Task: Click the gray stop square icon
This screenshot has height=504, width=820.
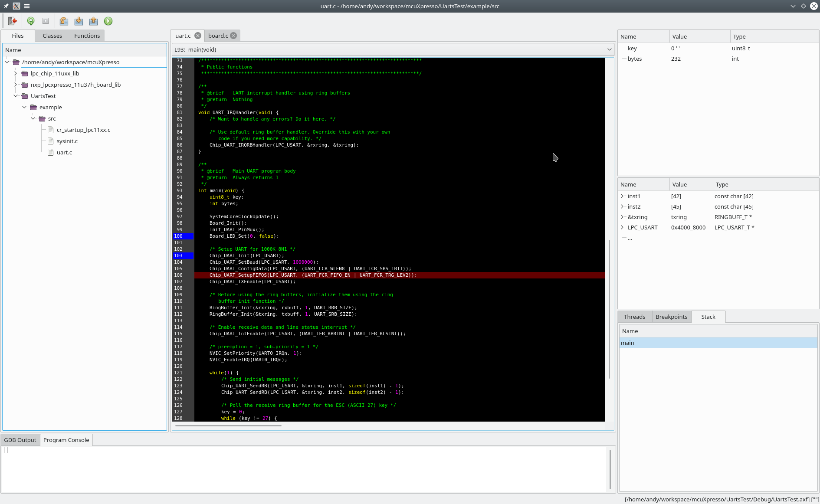Action: point(46,21)
